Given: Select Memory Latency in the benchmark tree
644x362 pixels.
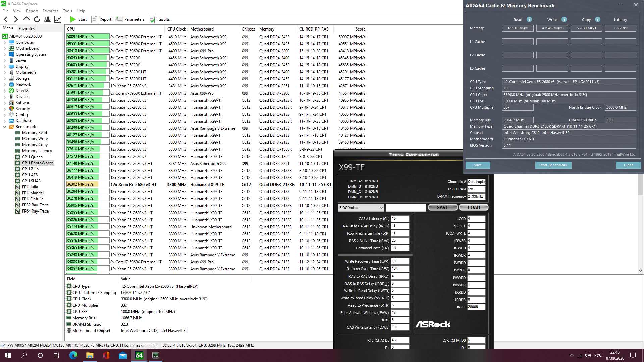Looking at the screenshot, I should [37, 151].
